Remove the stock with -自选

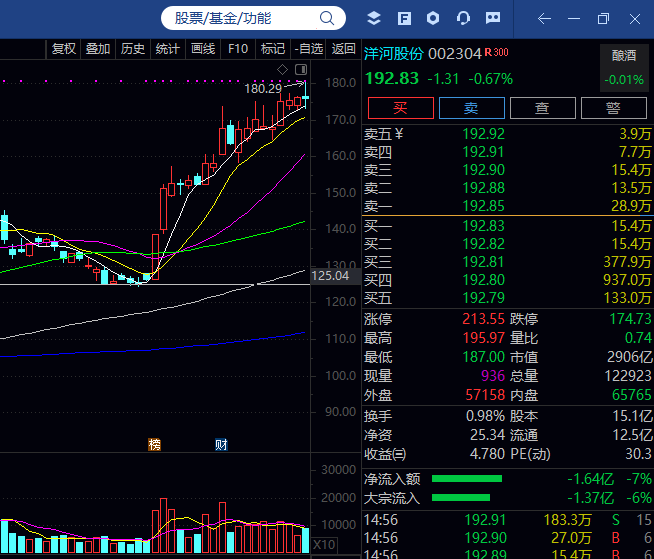(x=308, y=49)
